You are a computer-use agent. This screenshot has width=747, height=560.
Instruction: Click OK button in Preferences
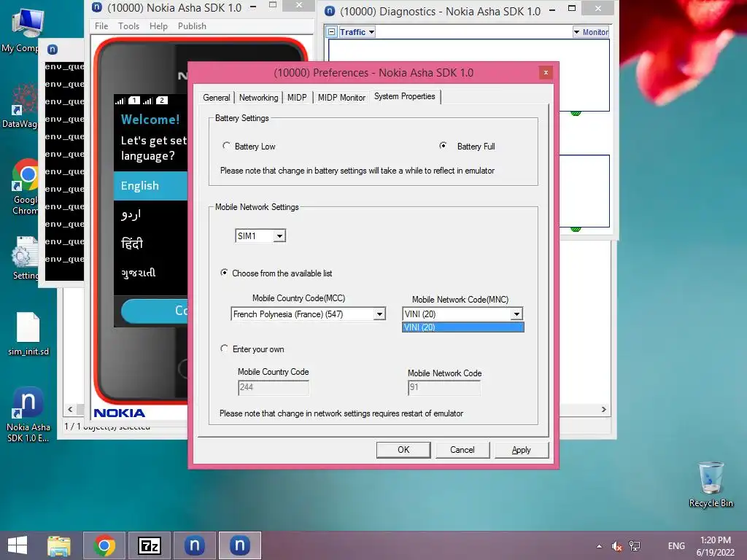click(x=403, y=450)
